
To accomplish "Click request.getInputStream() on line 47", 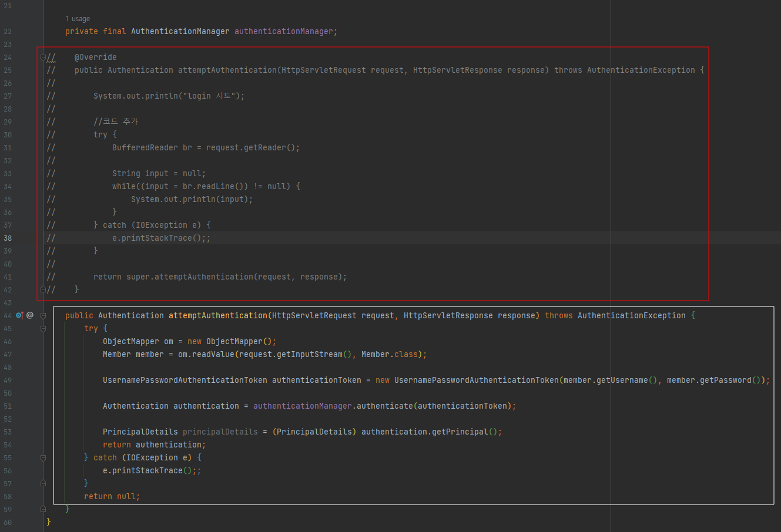I will (296, 354).
